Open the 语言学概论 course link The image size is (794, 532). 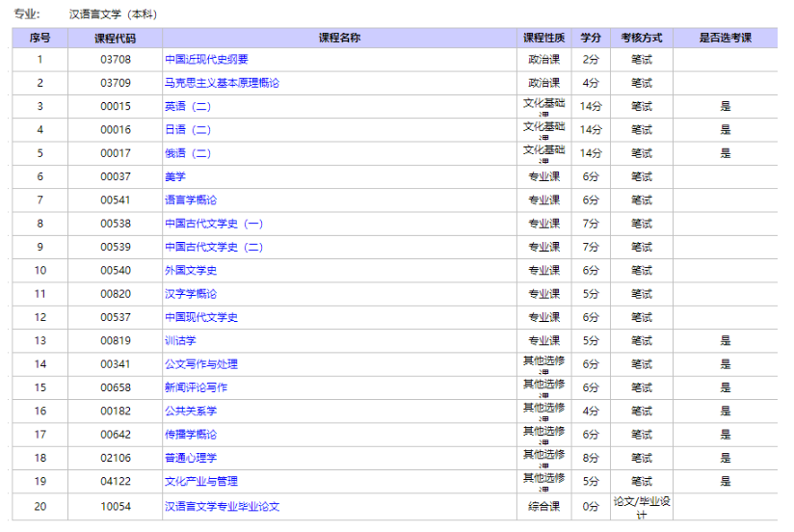pyautogui.click(x=191, y=200)
